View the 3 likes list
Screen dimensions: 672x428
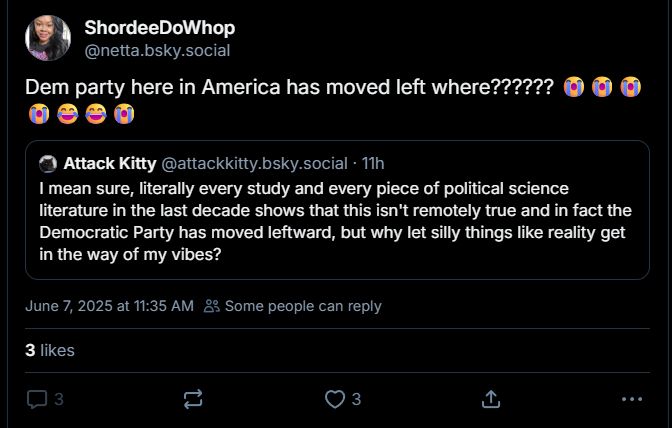click(x=50, y=350)
